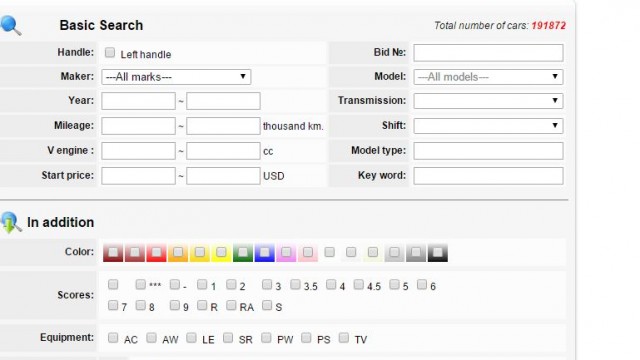Click the V engine maximum field
640x360 pixels.
coord(223,151)
